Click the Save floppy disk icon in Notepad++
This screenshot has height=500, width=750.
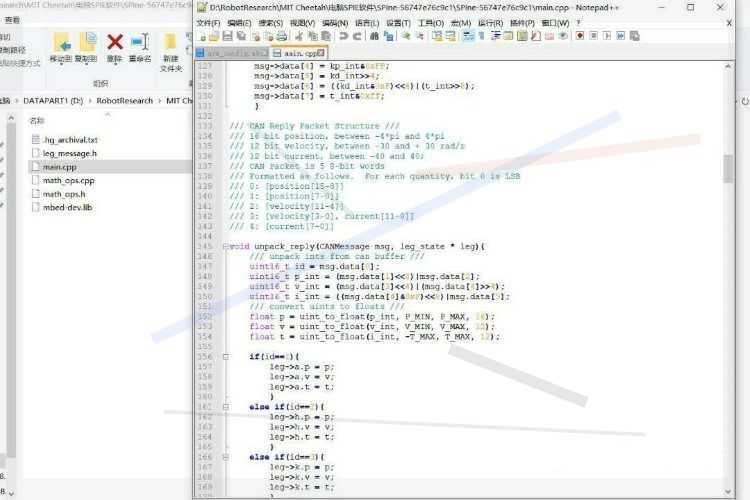(228, 36)
